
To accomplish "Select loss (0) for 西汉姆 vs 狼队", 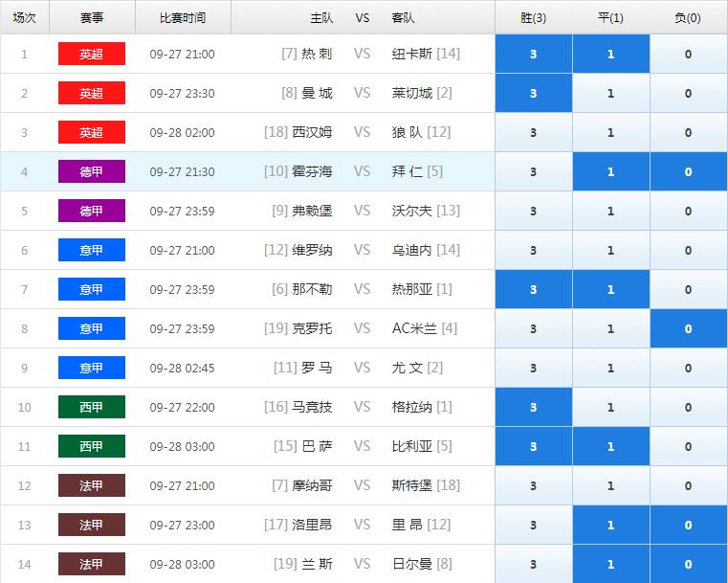I will click(689, 132).
